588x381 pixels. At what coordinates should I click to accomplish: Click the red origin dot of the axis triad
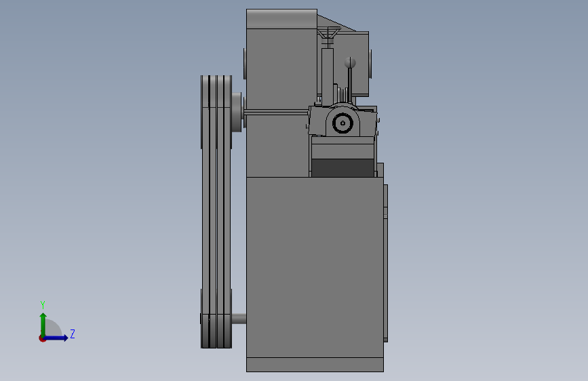[42, 338]
